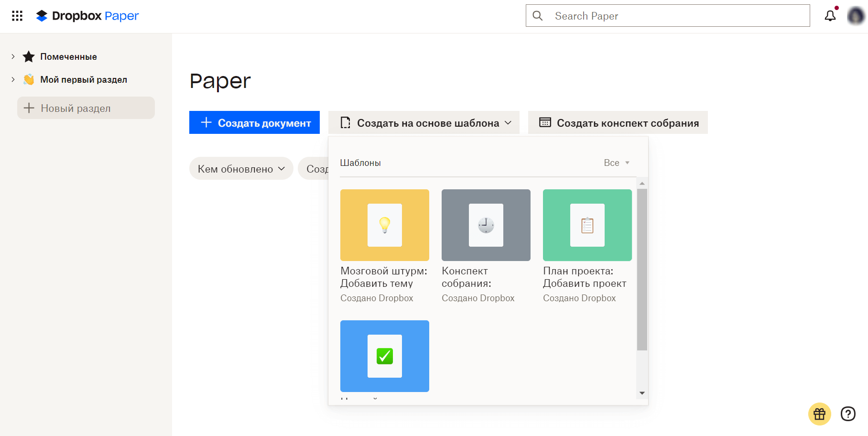Image resolution: width=868 pixels, height=436 pixels.
Task: Click the calendar icon on meeting notes button
Action: [x=545, y=122]
